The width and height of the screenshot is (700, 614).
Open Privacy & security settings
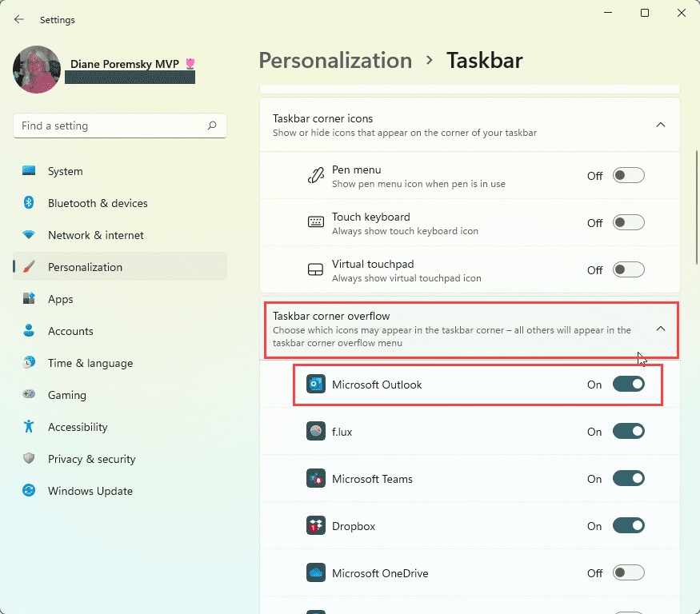point(120,459)
